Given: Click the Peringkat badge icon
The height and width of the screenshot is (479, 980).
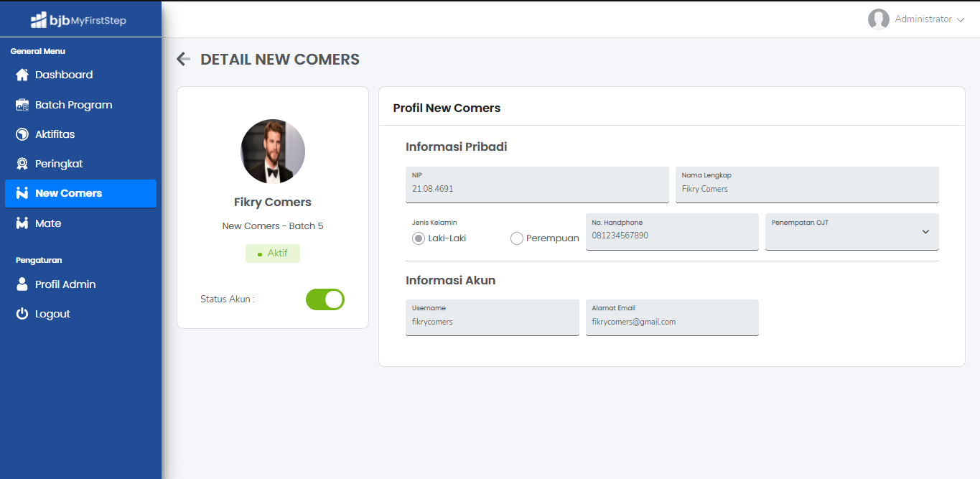Looking at the screenshot, I should [22, 164].
